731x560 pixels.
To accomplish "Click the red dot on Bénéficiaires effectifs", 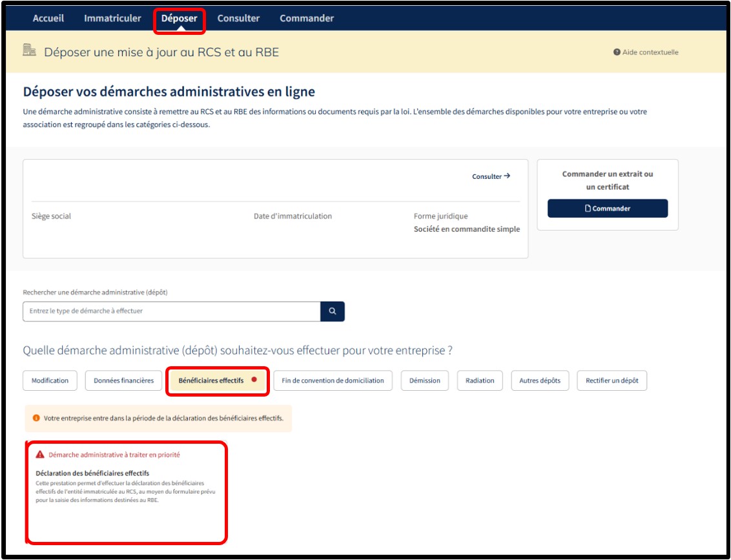I will 254,380.
